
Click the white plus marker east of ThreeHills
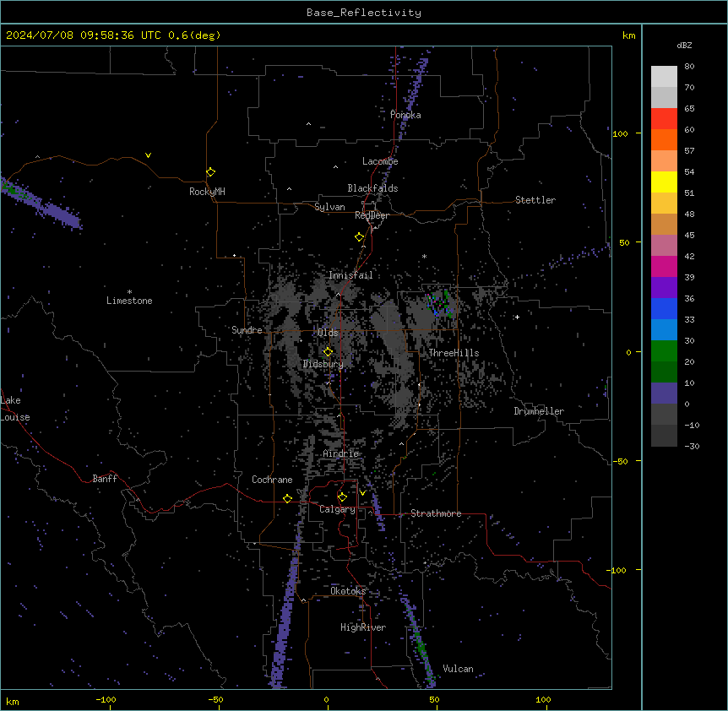point(517,317)
